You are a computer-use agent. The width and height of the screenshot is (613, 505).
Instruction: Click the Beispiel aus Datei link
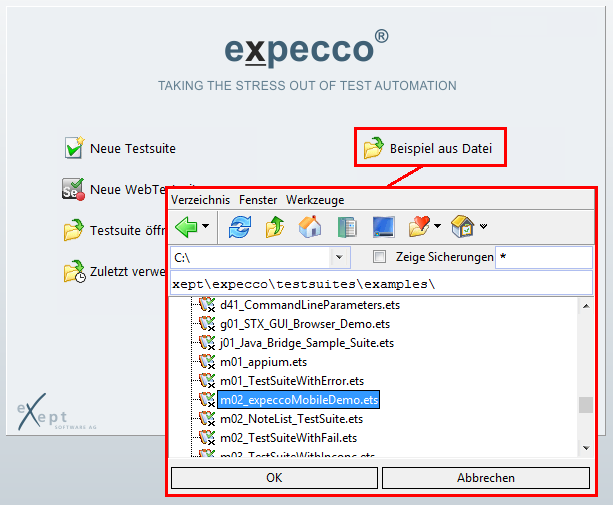[x=440, y=149]
